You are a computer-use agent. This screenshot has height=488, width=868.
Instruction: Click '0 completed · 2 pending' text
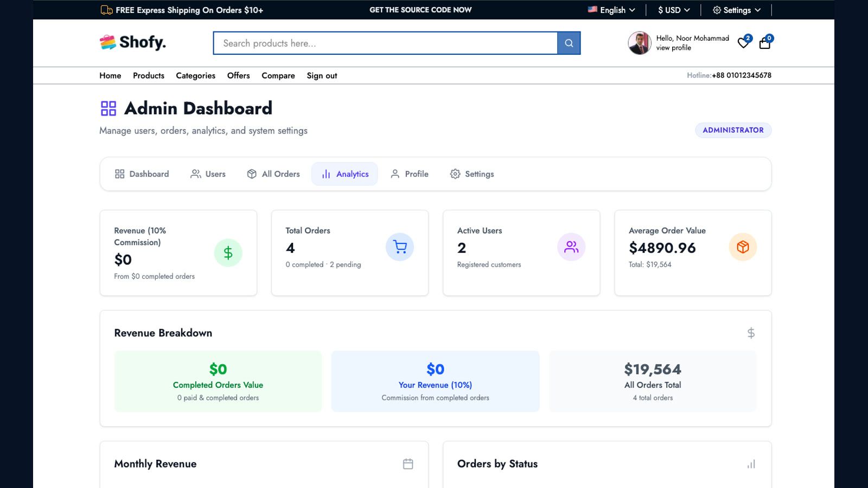coord(323,265)
